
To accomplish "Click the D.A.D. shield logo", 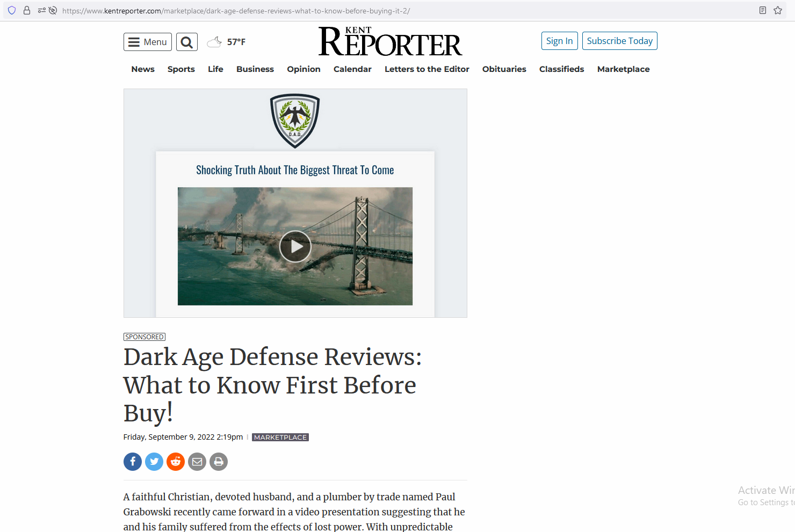I will pyautogui.click(x=295, y=121).
